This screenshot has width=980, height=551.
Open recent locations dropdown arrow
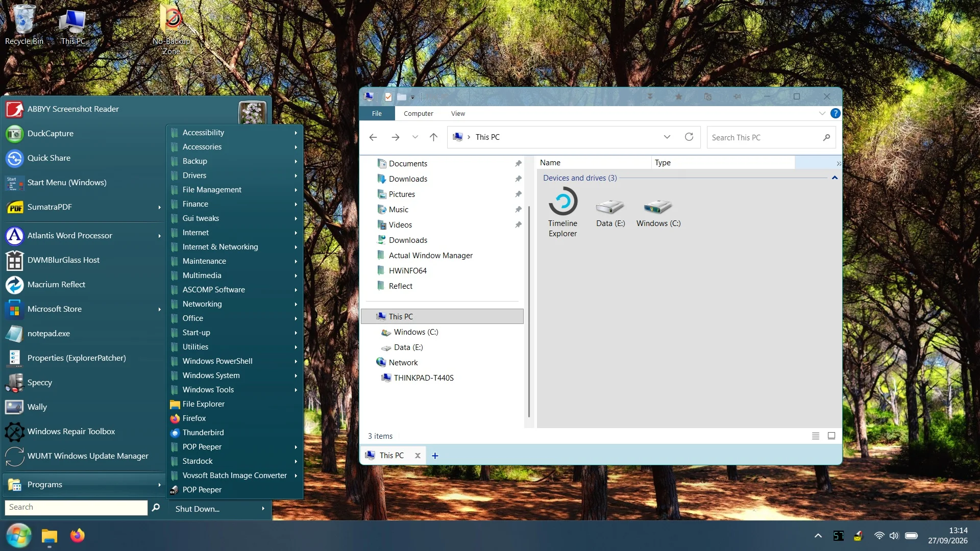click(x=415, y=137)
